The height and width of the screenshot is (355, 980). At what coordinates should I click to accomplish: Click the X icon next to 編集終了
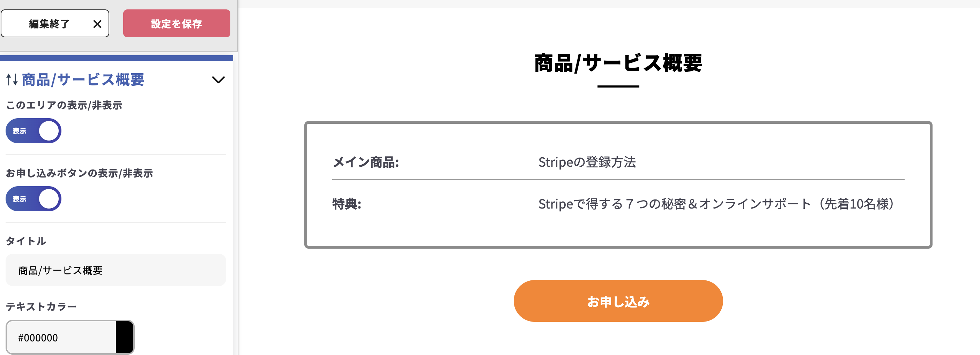pyautogui.click(x=97, y=24)
